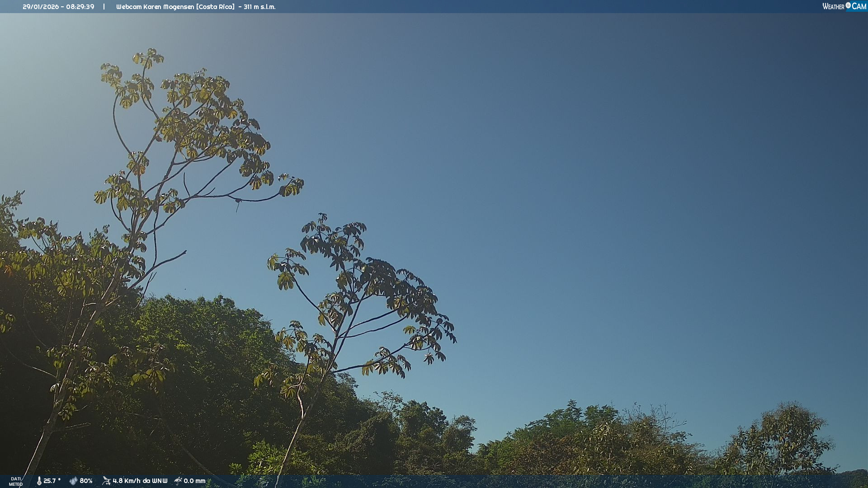
Task: Click the camera lens icon in WeatherCam logo
Action: click(848, 5)
